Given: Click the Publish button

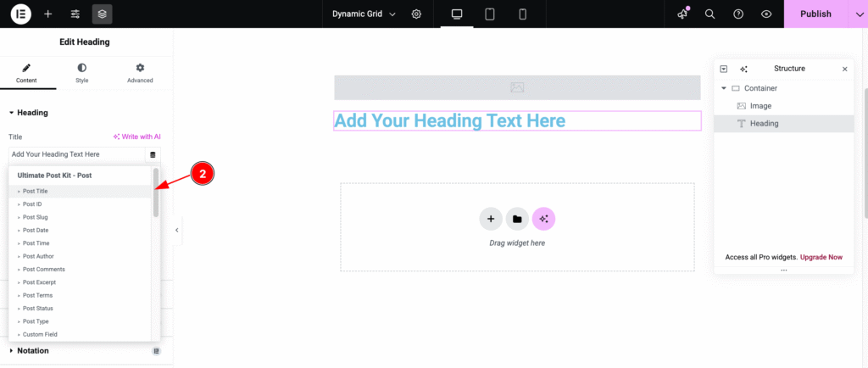Looking at the screenshot, I should click(815, 14).
